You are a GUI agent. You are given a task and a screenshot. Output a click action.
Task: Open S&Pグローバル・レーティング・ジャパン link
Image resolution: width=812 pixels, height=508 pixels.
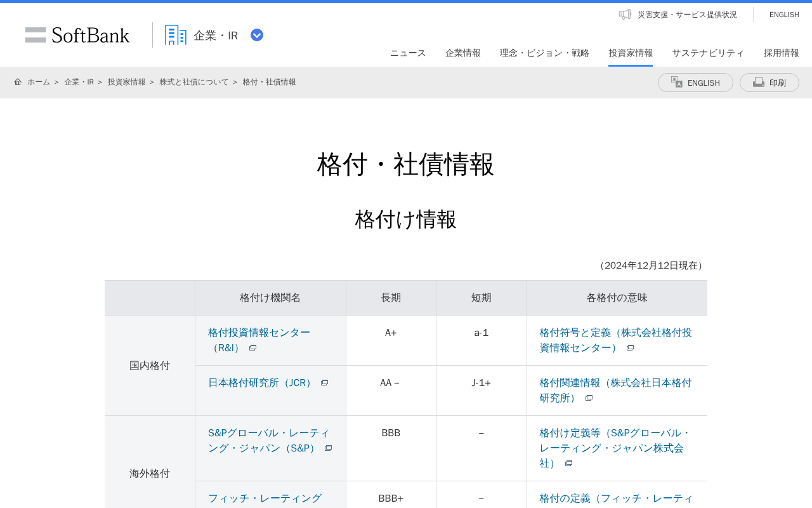coord(269,440)
